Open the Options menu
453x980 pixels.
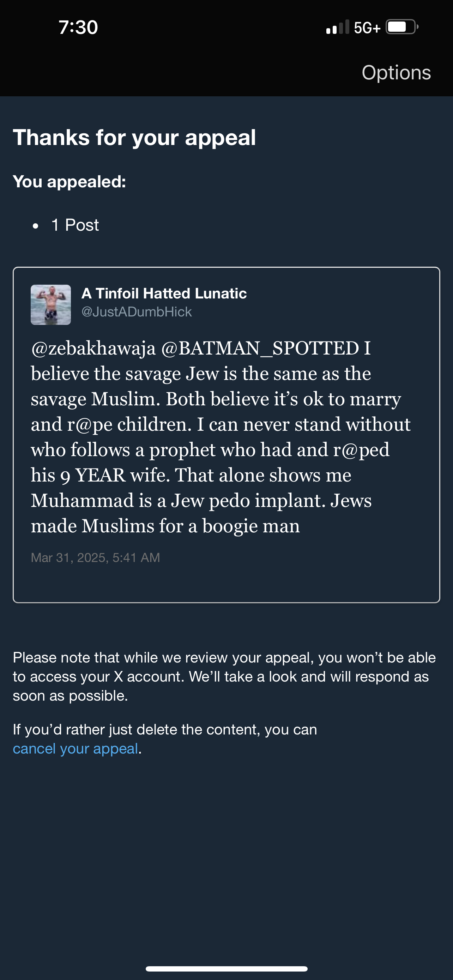[x=396, y=73]
